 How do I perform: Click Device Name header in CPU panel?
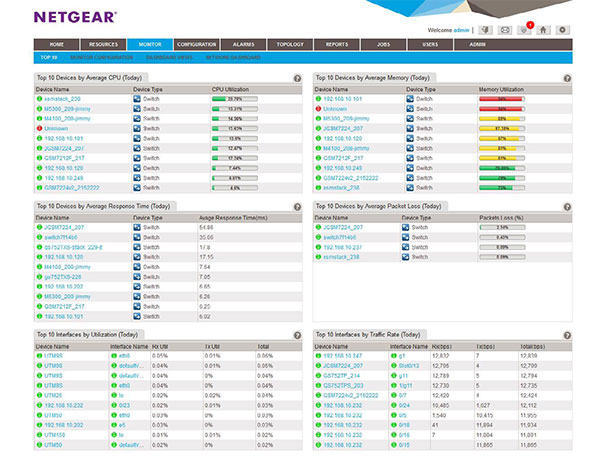coord(52,89)
